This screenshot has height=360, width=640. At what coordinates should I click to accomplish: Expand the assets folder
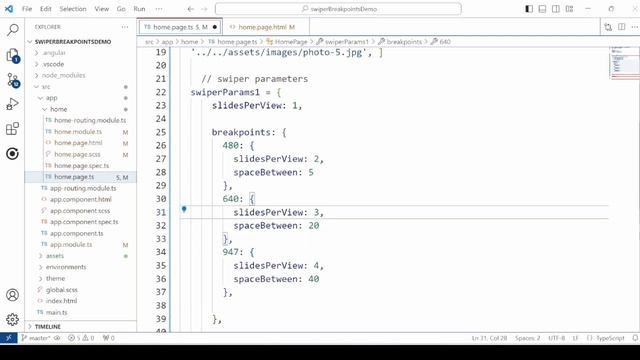55,256
